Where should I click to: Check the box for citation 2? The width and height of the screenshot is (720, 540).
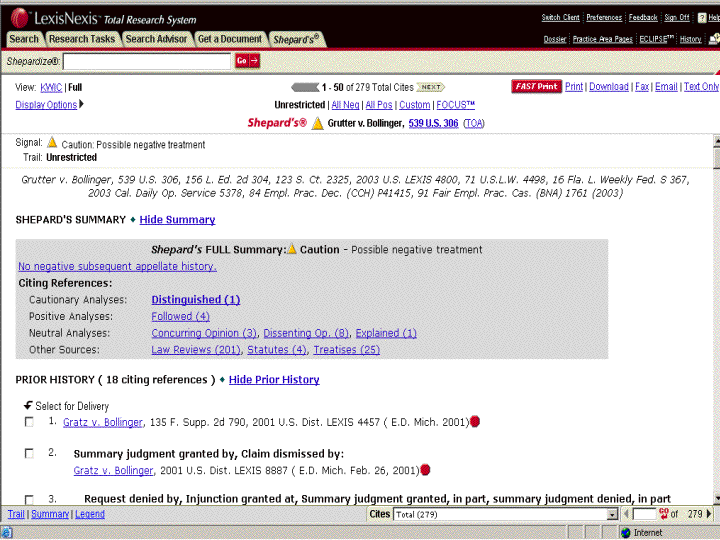point(29,454)
